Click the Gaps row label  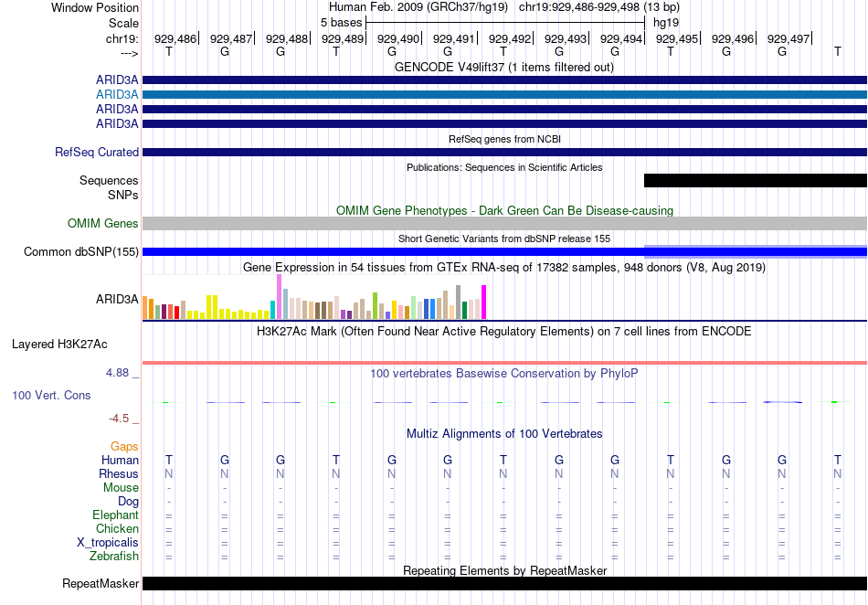pos(124,446)
